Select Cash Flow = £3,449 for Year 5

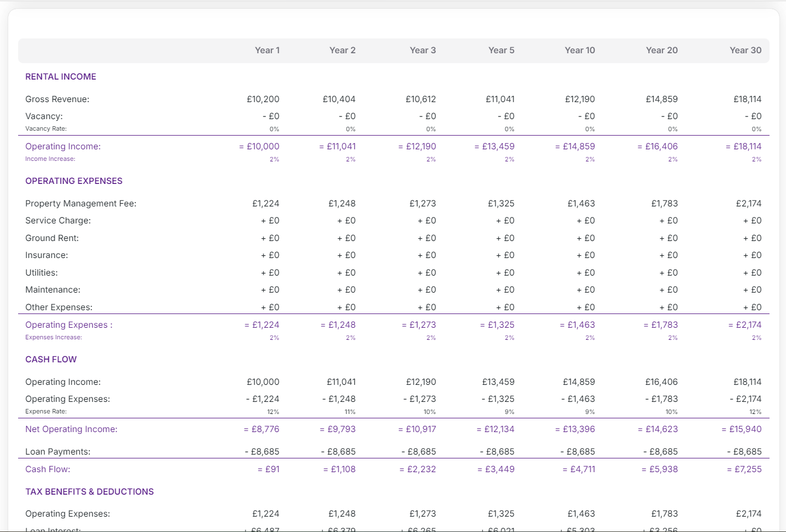(496, 469)
